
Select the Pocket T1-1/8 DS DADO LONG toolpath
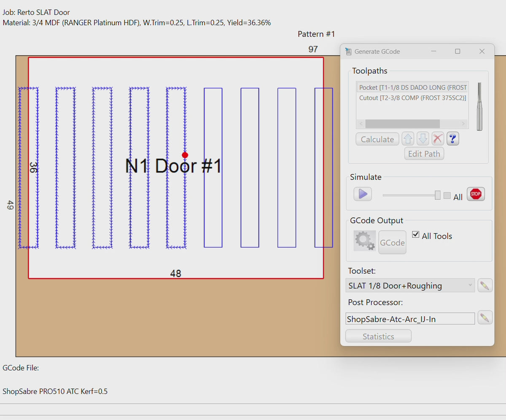(412, 87)
